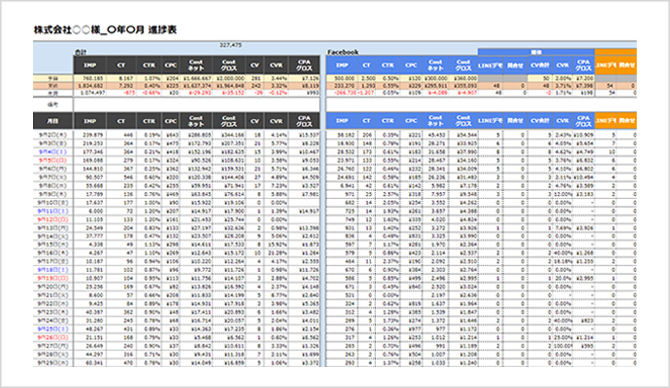This screenshot has width=670, height=388.
Task: Select the IMP cell 24,549
Action: (90, 228)
